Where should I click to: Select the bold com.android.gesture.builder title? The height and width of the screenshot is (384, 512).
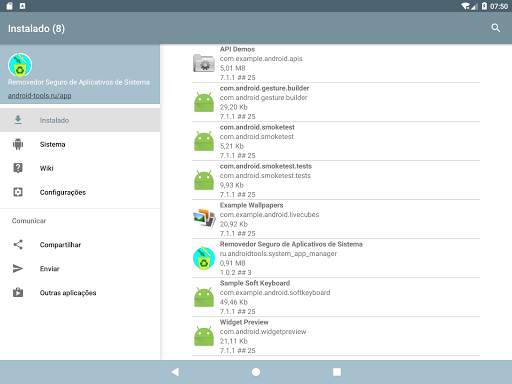pyautogui.click(x=264, y=88)
